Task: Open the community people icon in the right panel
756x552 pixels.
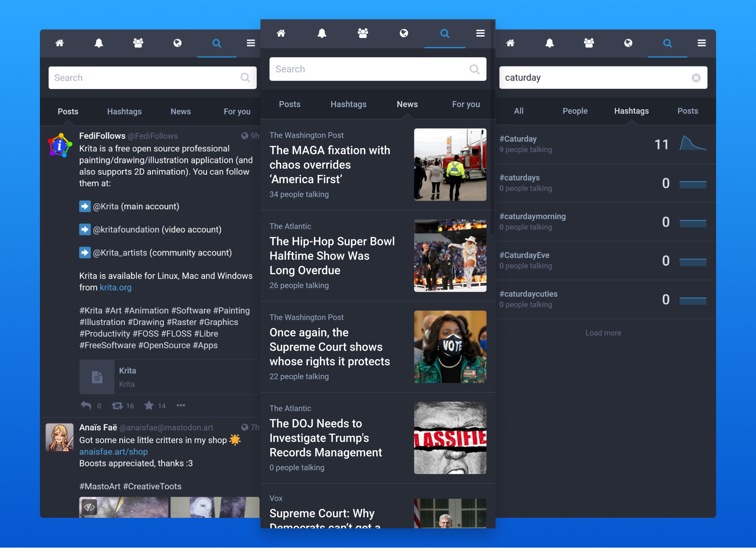Action: 589,43
